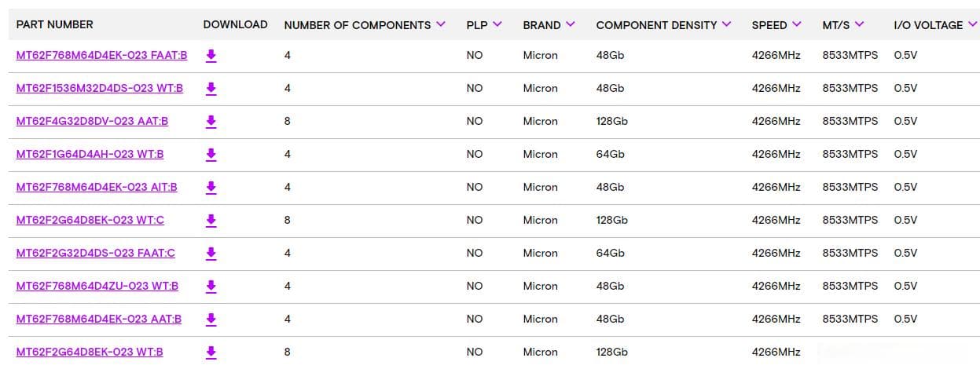Expand Number of Components filter dropdown
The width and height of the screenshot is (980, 369).
click(441, 24)
